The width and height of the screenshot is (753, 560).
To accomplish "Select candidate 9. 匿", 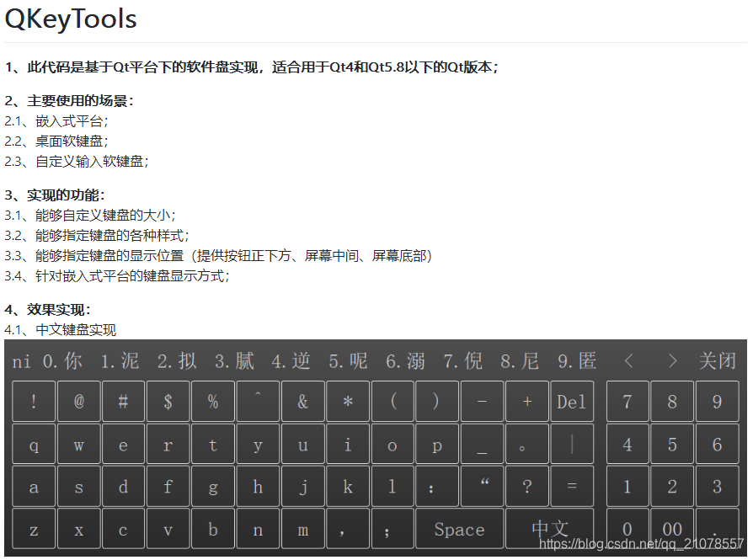I will coord(577,360).
